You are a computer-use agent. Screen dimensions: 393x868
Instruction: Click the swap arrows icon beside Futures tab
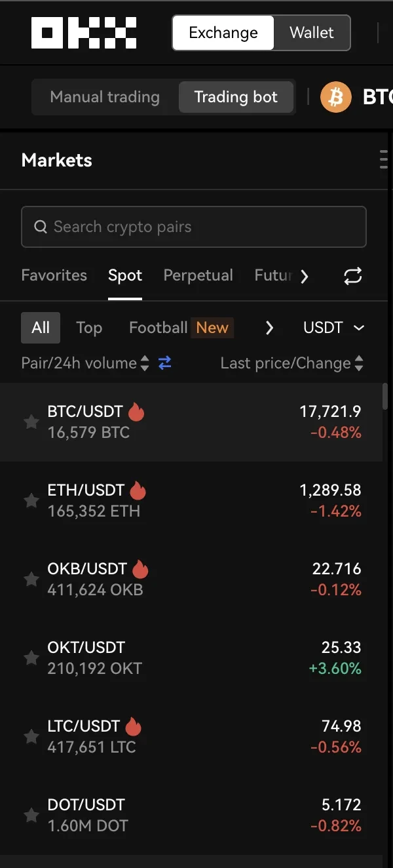[352, 276]
